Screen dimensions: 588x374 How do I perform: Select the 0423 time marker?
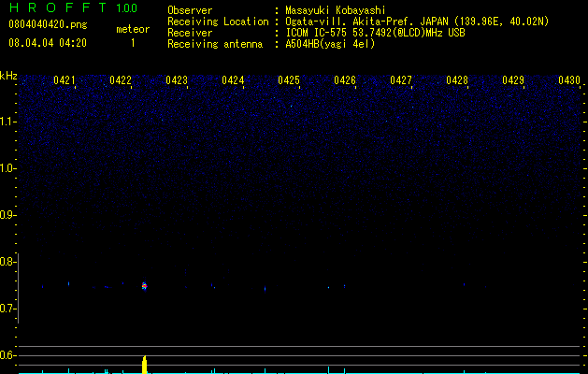coord(177,80)
